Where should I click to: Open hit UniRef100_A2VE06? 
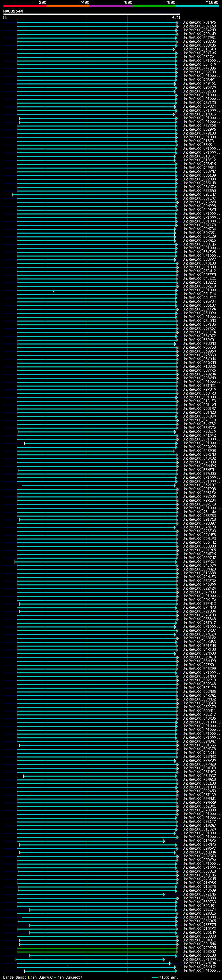tap(199, 125)
